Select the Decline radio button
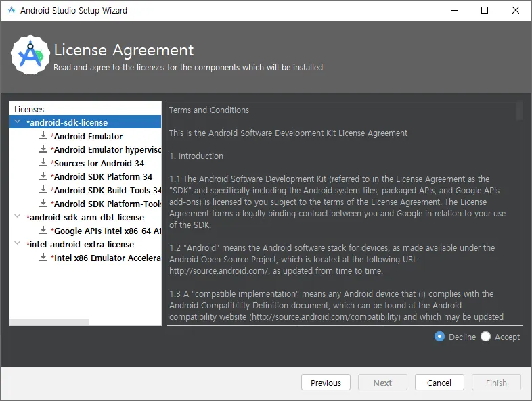 [440, 337]
